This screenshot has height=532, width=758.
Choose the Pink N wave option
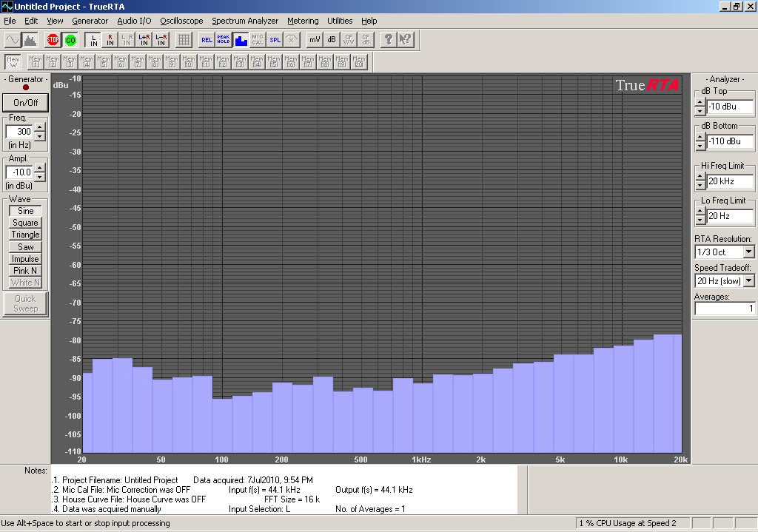tap(25, 271)
